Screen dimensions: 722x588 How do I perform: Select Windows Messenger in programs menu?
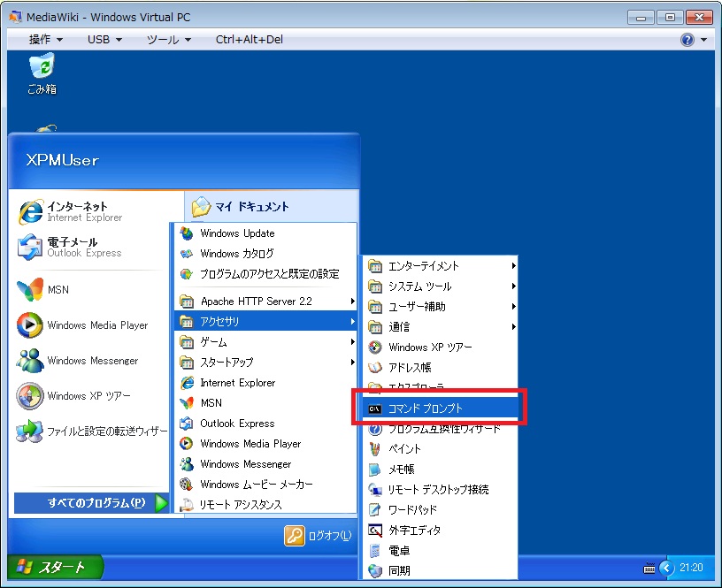pyautogui.click(x=265, y=464)
